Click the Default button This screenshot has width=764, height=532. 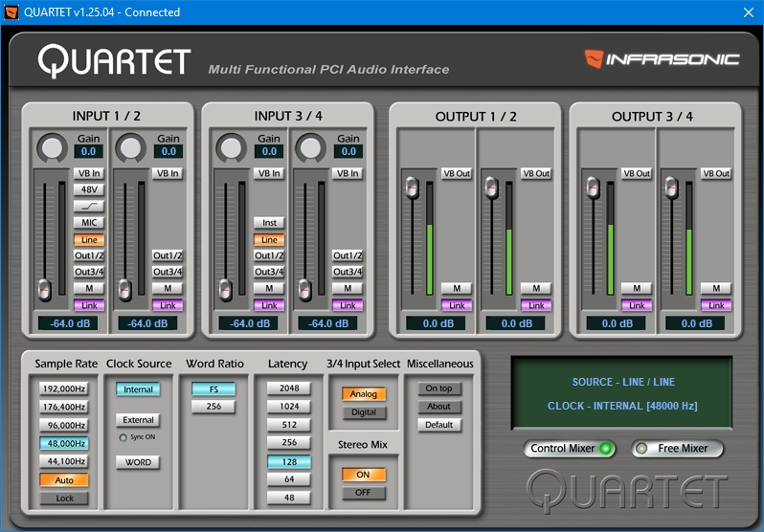click(x=439, y=425)
